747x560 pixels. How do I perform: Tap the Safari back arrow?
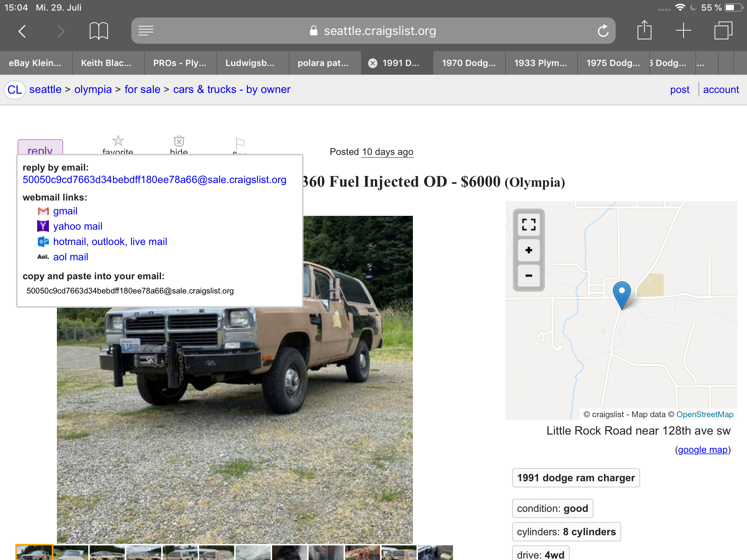click(22, 31)
